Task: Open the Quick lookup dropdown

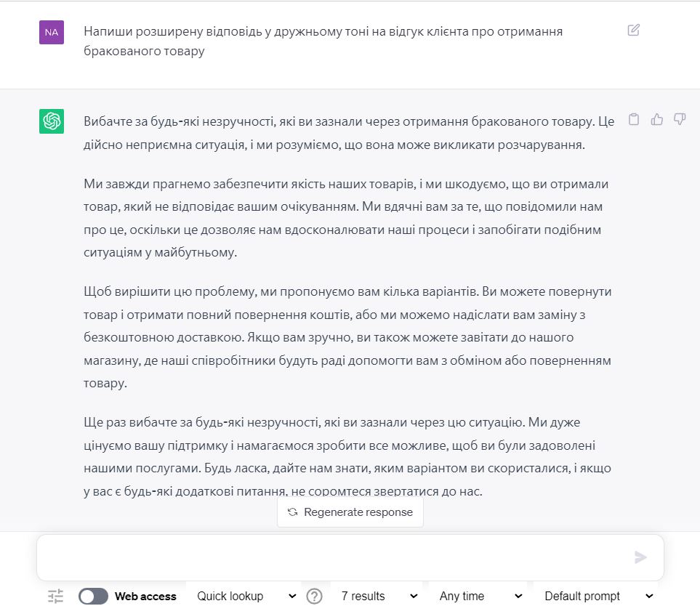Action: (x=247, y=597)
